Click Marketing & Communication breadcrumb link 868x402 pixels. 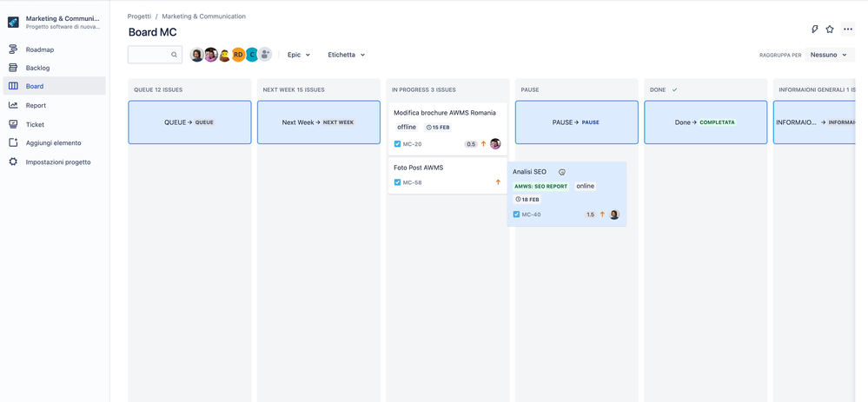[203, 16]
